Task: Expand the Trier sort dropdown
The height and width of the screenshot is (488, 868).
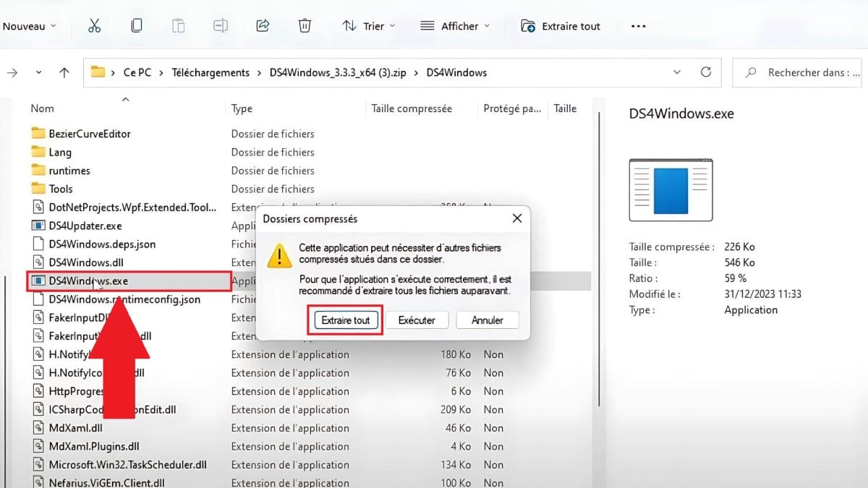Action: (369, 26)
